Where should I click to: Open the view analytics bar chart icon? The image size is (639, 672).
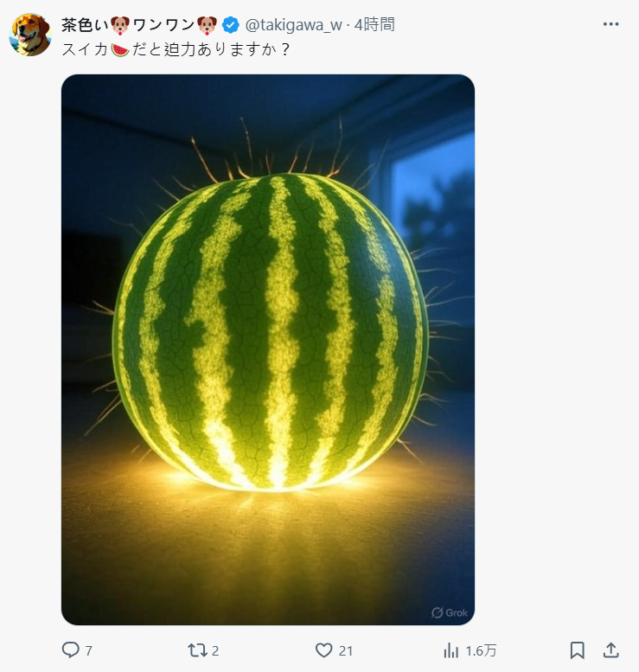[450, 650]
